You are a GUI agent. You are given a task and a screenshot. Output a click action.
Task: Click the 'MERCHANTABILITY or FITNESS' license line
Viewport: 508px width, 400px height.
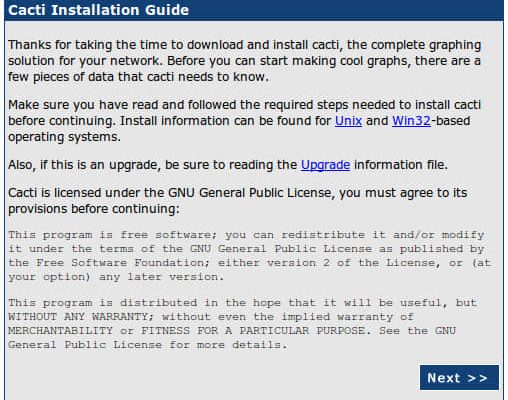pyautogui.click(x=232, y=331)
